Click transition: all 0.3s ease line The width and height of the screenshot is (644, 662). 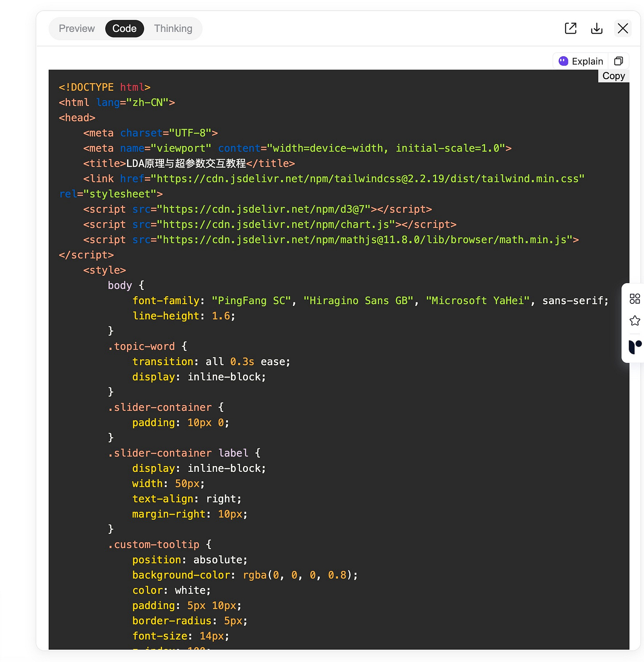[211, 362]
